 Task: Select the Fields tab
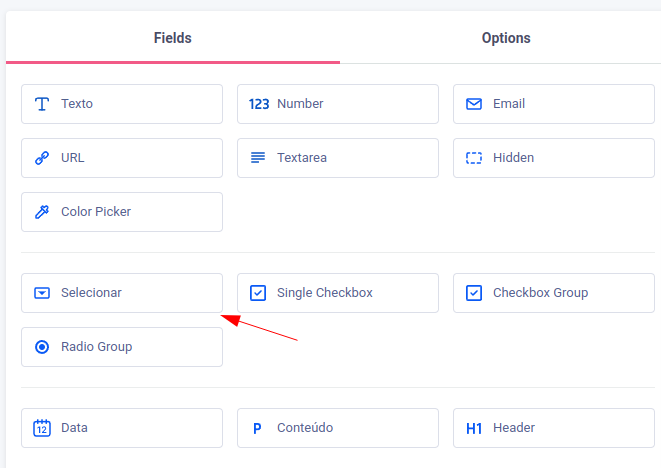tap(172, 38)
